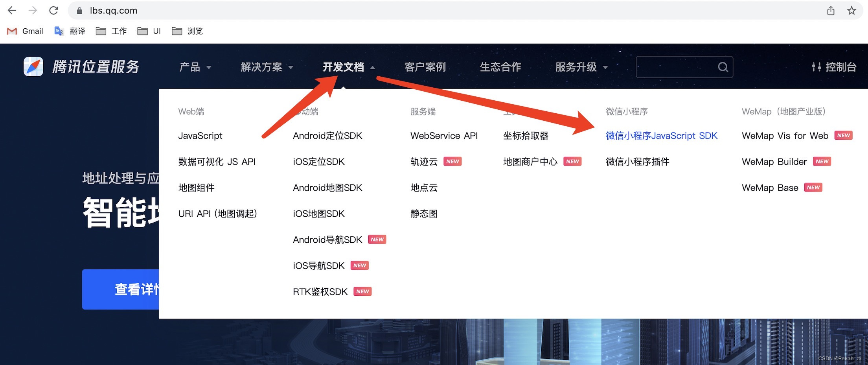Click the 查看详情 blue button

pyautogui.click(x=120, y=289)
